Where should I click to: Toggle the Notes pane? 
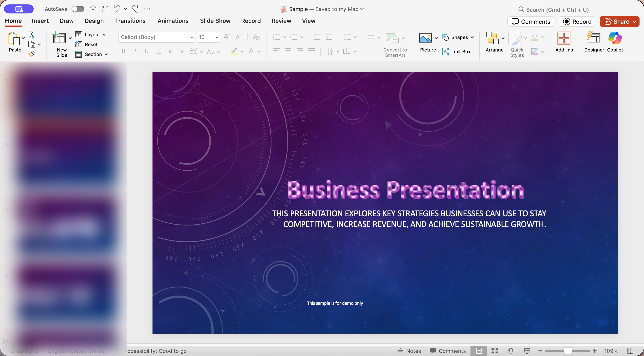click(409, 351)
